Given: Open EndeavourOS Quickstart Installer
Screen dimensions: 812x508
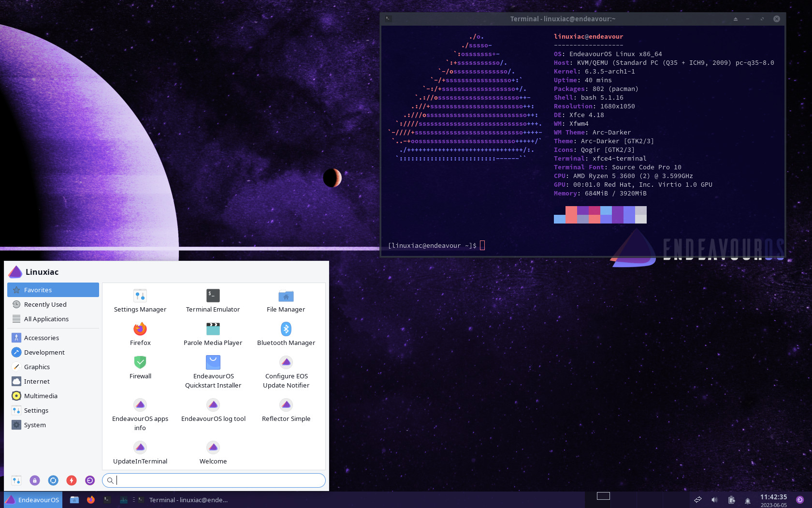Looking at the screenshot, I should tap(213, 372).
